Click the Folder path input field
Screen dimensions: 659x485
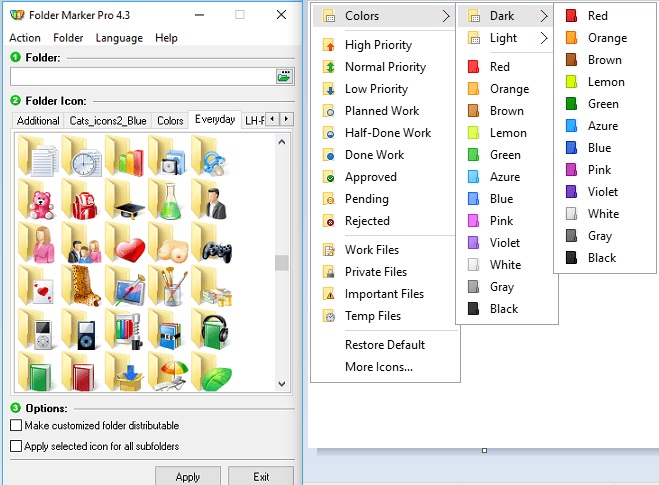143,76
